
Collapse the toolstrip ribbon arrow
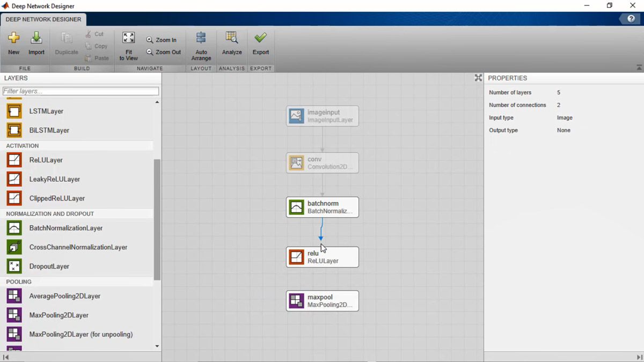pos(639,68)
